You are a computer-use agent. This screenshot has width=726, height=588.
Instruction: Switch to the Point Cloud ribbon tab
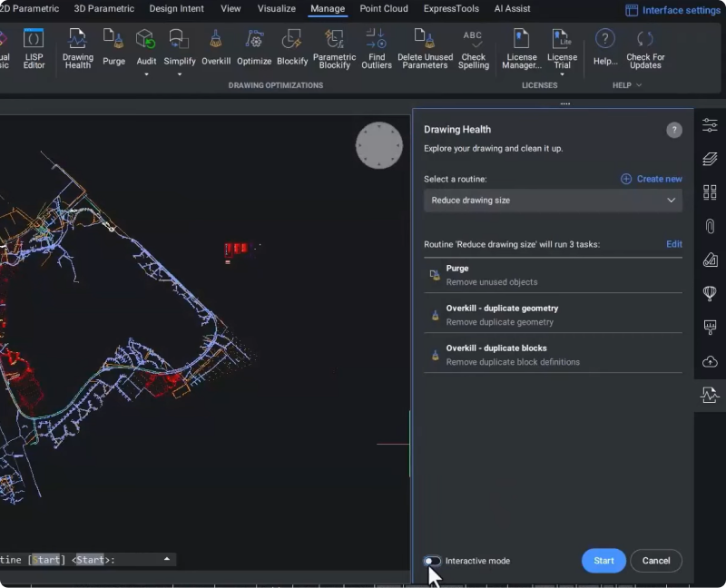click(x=383, y=9)
